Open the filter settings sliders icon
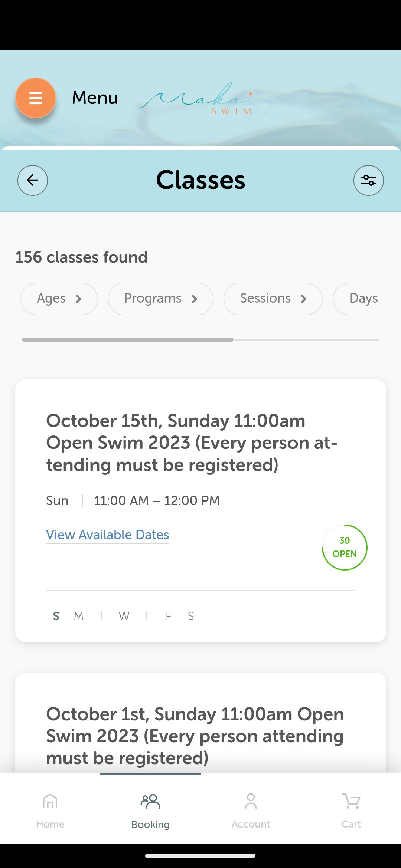 point(368,180)
